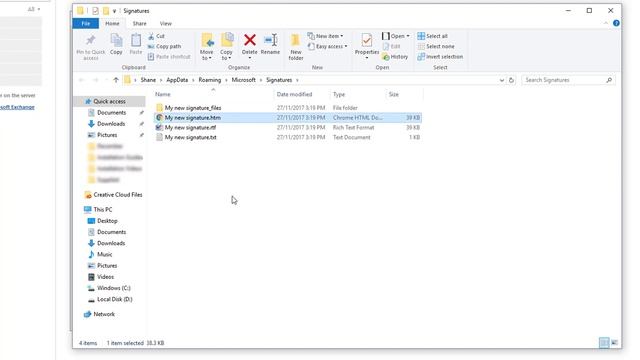The width and height of the screenshot is (640, 360).
Task: Sort by the Size column header
Action: click(404, 94)
